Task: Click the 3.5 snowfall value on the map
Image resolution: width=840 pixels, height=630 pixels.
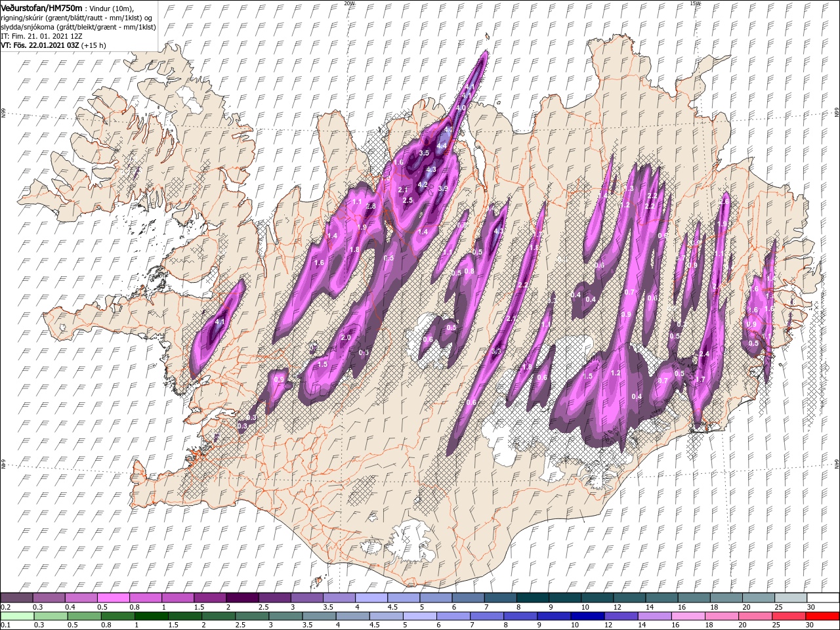Action: point(424,153)
